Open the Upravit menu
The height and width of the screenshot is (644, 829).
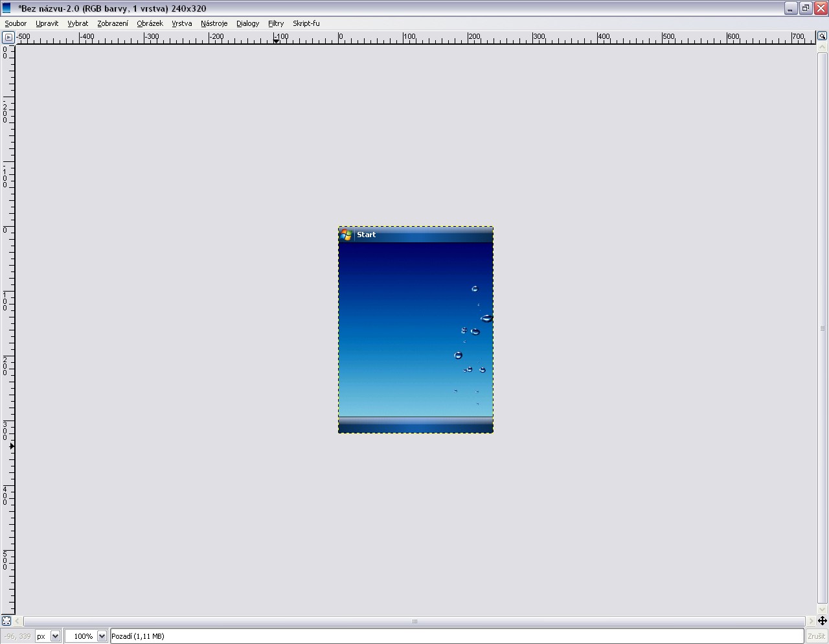coord(47,23)
